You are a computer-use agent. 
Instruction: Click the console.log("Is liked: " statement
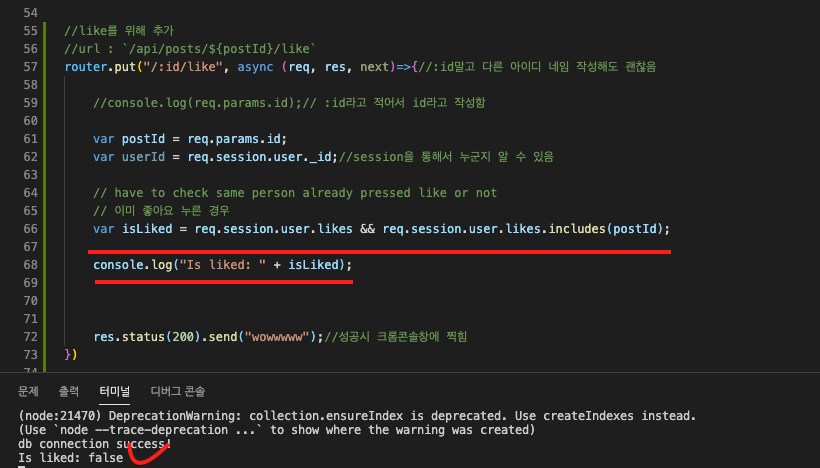[223, 265]
